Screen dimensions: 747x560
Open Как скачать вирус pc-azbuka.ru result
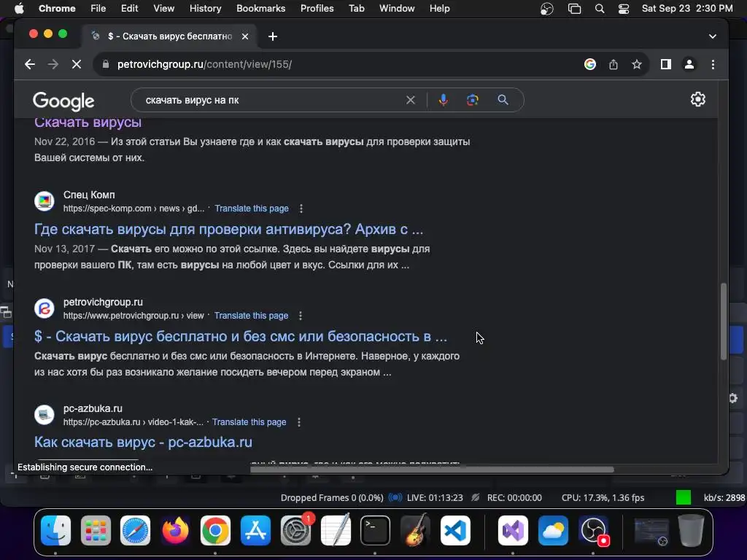(143, 442)
